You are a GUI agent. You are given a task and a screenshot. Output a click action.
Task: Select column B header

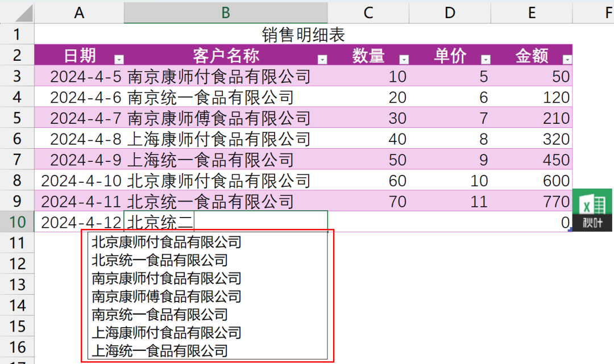[x=226, y=12]
